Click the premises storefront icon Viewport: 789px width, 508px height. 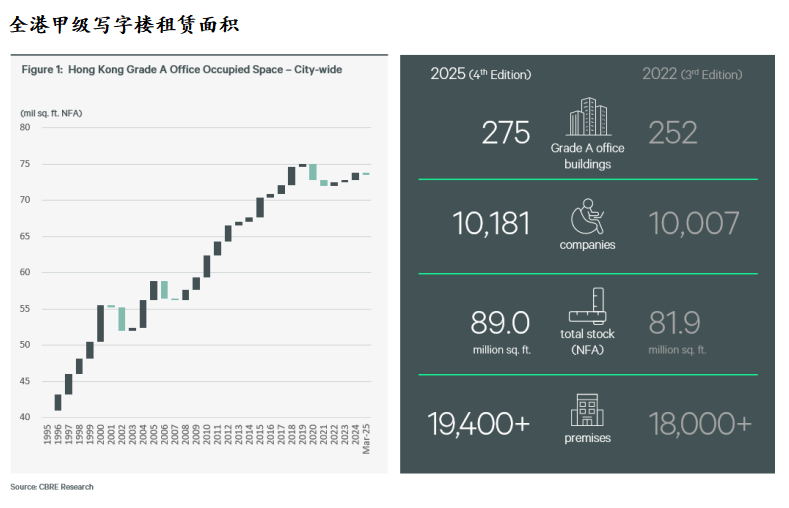[587, 410]
